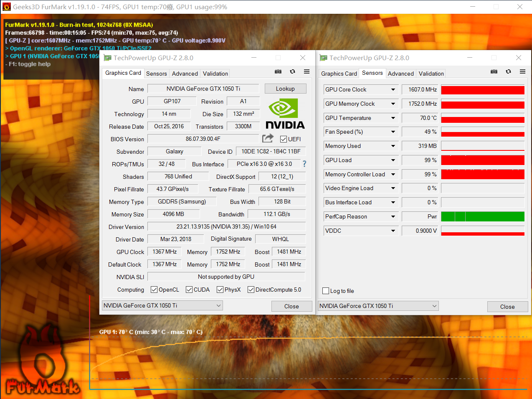This screenshot has height=399, width=532.
Task: Toggle the PhysX checkbox
Action: click(x=220, y=290)
